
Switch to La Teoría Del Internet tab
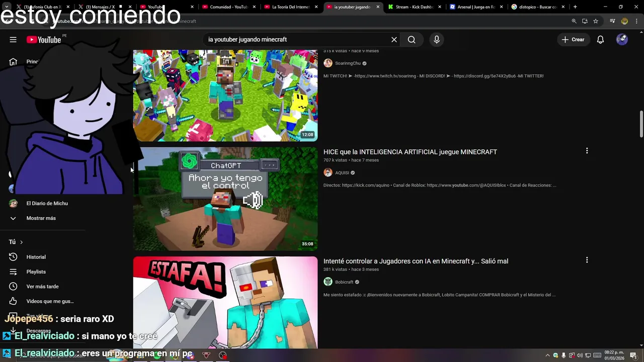290,7
